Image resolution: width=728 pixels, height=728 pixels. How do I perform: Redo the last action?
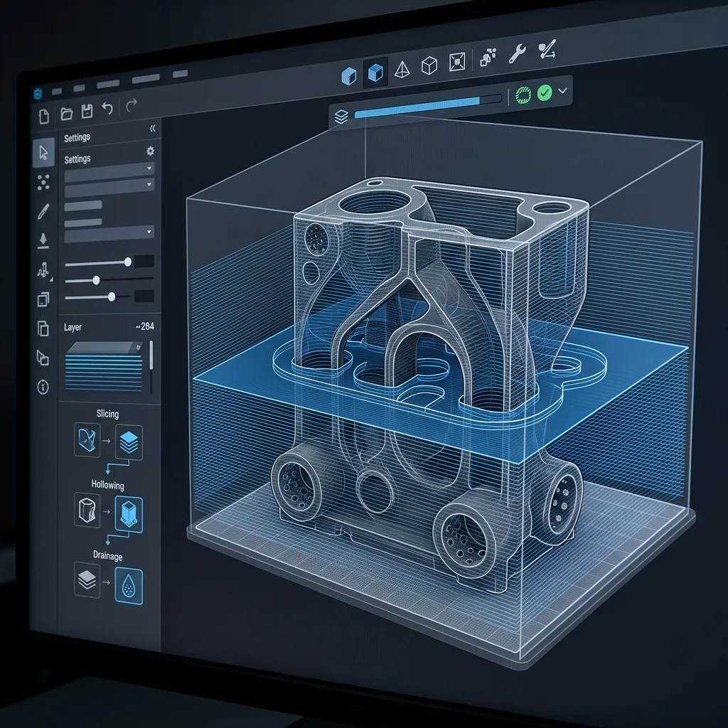132,105
